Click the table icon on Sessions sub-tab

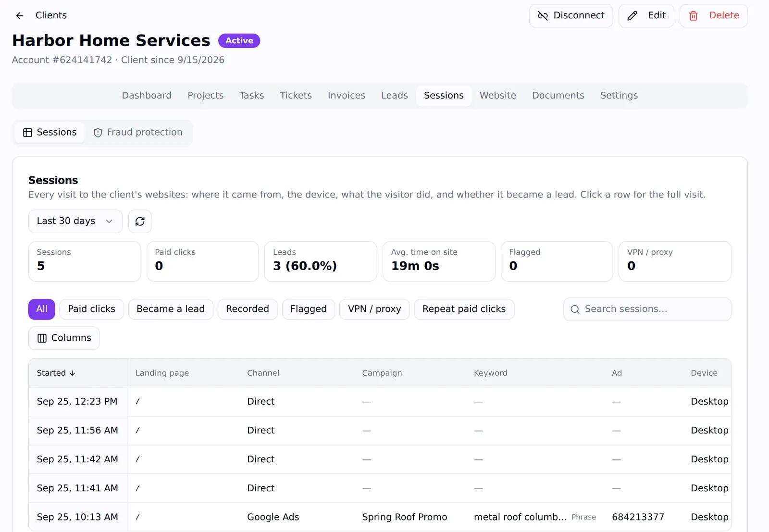click(28, 133)
